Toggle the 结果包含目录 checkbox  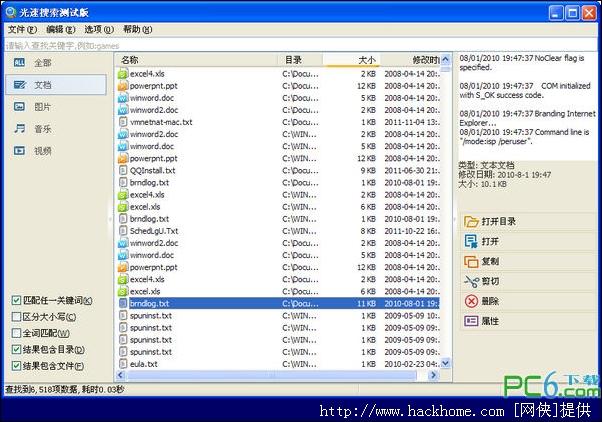16,349
